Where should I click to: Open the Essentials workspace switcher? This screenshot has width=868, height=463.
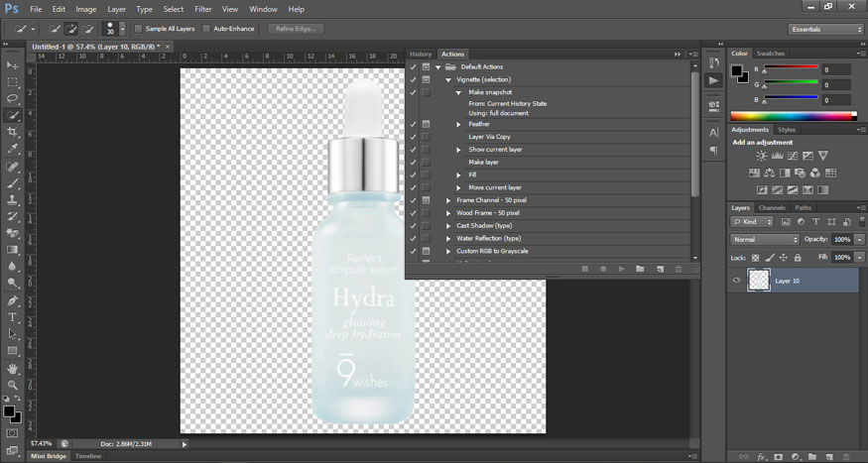pos(826,30)
